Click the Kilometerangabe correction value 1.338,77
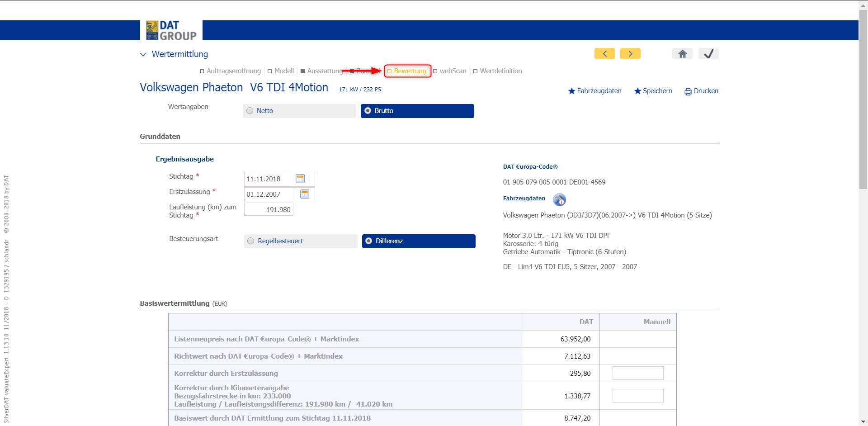The height and width of the screenshot is (426, 868). pos(577,396)
